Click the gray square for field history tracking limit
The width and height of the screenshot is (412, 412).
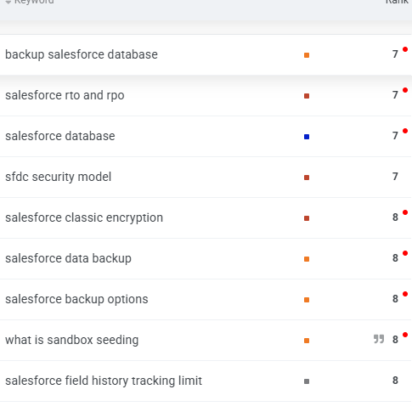click(307, 381)
